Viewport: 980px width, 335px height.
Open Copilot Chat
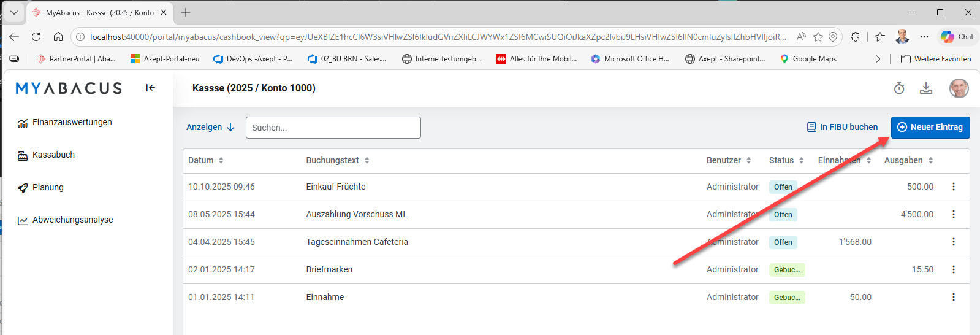[x=957, y=37]
